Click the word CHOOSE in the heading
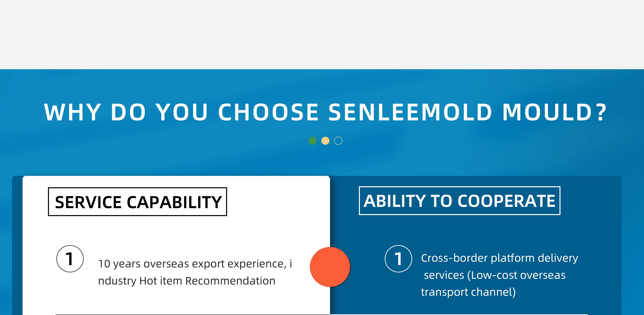The image size is (644, 315). point(268,112)
